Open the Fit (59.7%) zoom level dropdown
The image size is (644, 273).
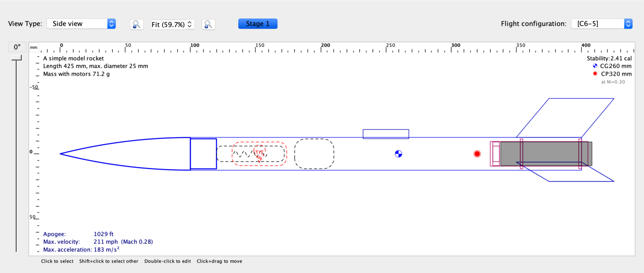coord(172,24)
